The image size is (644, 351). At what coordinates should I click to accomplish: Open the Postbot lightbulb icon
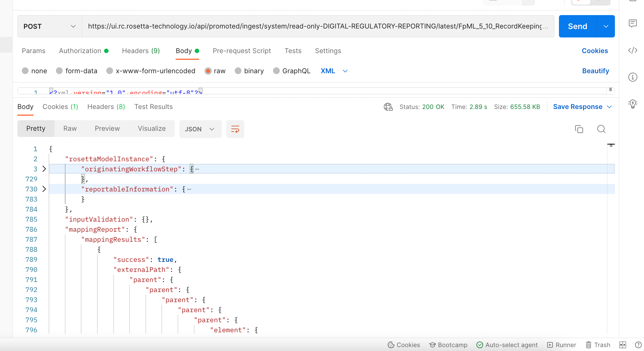[633, 104]
